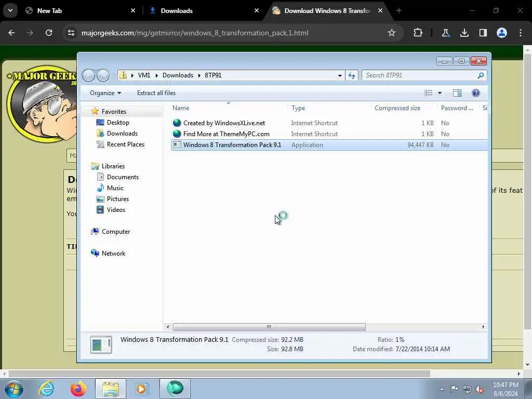Sort by the Type column header
Image resolution: width=532 pixels, height=399 pixels.
point(329,108)
